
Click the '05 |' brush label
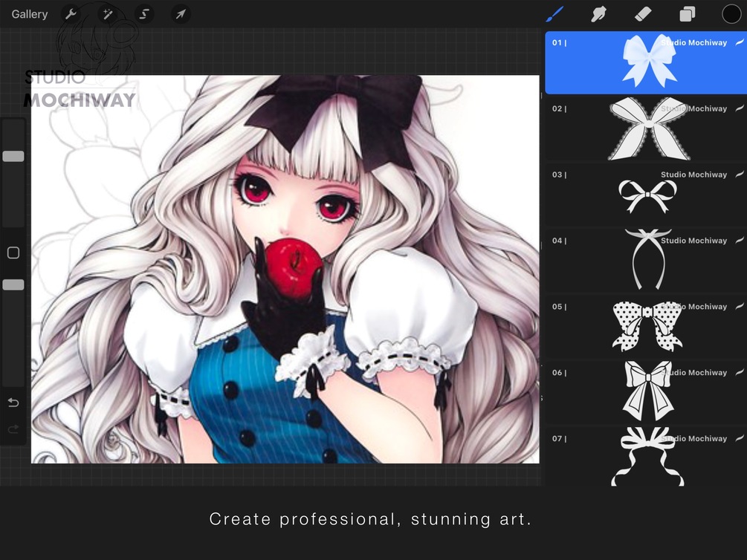(559, 307)
